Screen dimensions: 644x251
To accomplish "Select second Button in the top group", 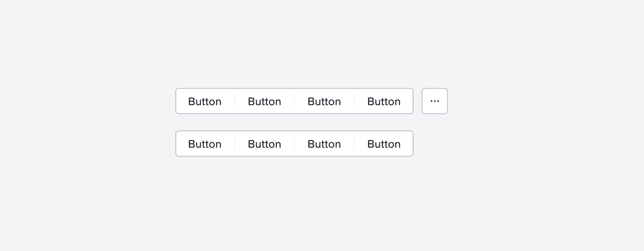I will [264, 102].
